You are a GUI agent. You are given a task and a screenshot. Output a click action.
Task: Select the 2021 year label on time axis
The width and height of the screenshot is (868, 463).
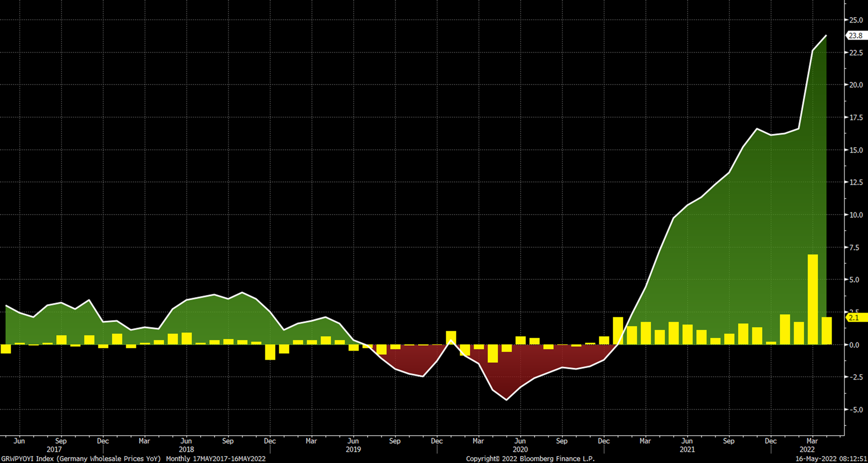pos(687,450)
